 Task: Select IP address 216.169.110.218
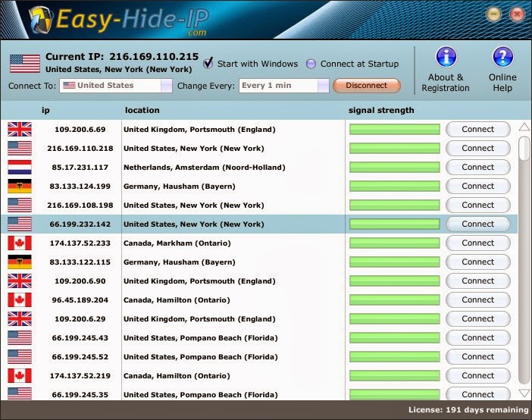[80, 149]
